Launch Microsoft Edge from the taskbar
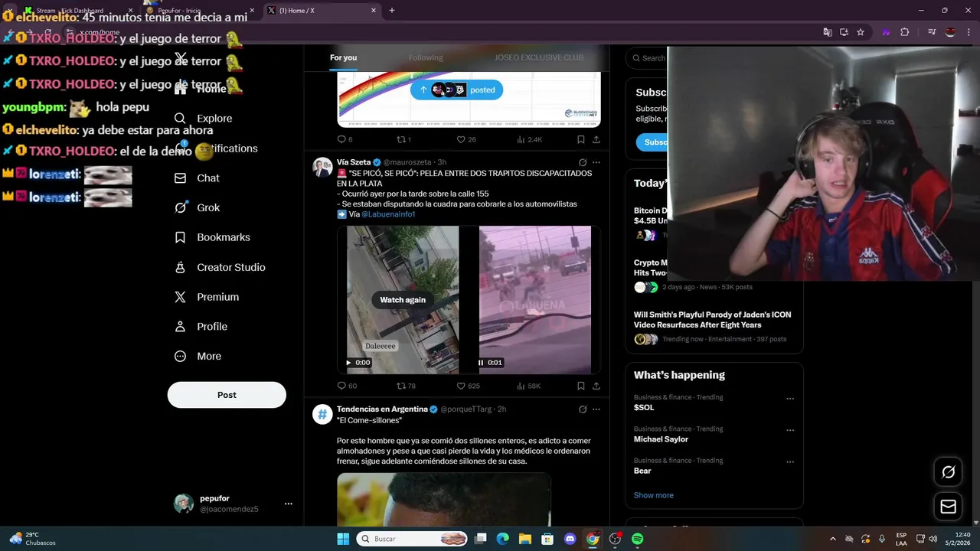This screenshot has width=980, height=551. pyautogui.click(x=502, y=539)
